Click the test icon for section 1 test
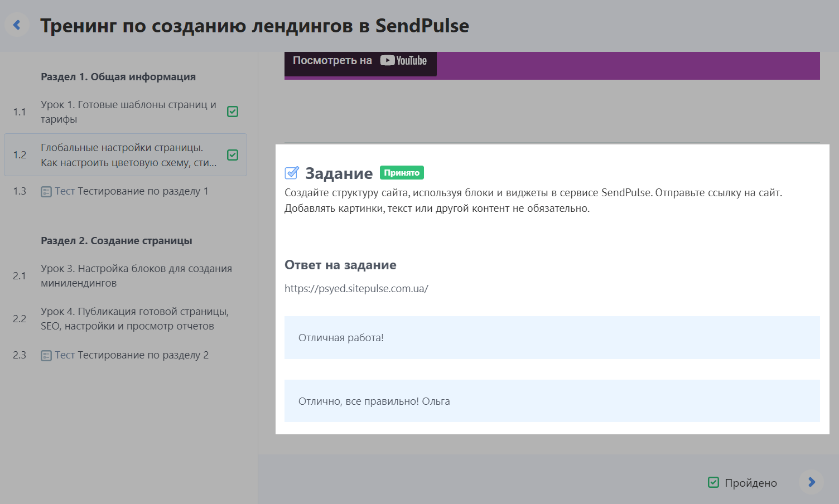The width and height of the screenshot is (839, 504). (x=46, y=192)
